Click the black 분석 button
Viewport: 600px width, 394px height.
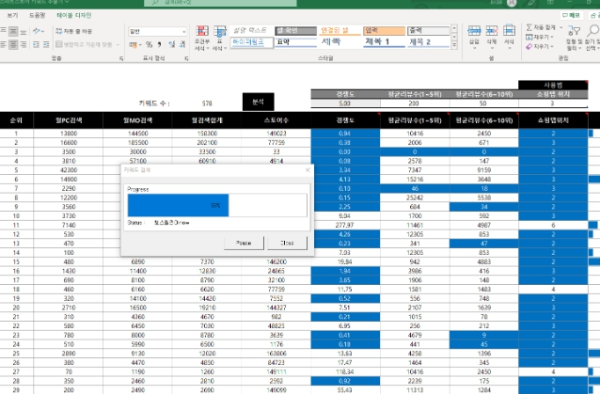point(258,102)
